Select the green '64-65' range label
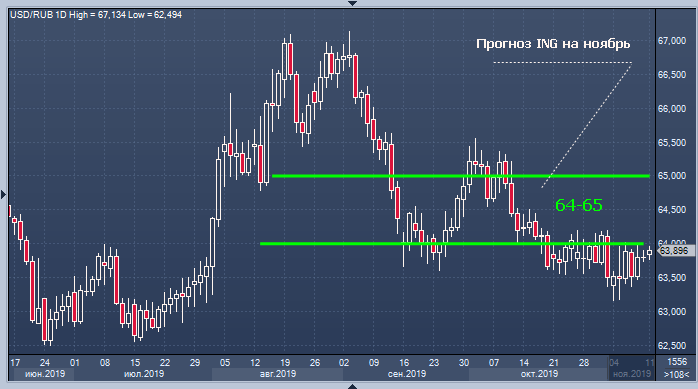This screenshot has width=698, height=389. (579, 205)
